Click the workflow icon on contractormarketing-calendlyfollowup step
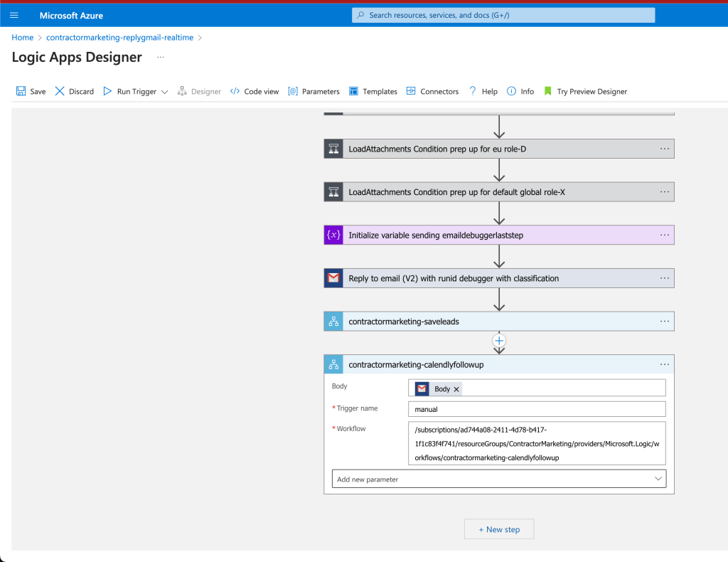728x562 pixels. [x=333, y=365]
